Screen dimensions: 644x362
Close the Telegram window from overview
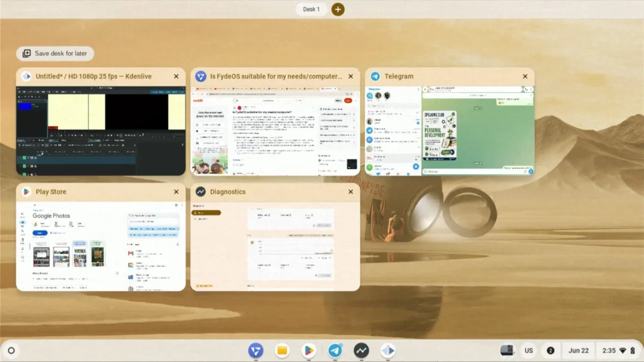tap(525, 76)
